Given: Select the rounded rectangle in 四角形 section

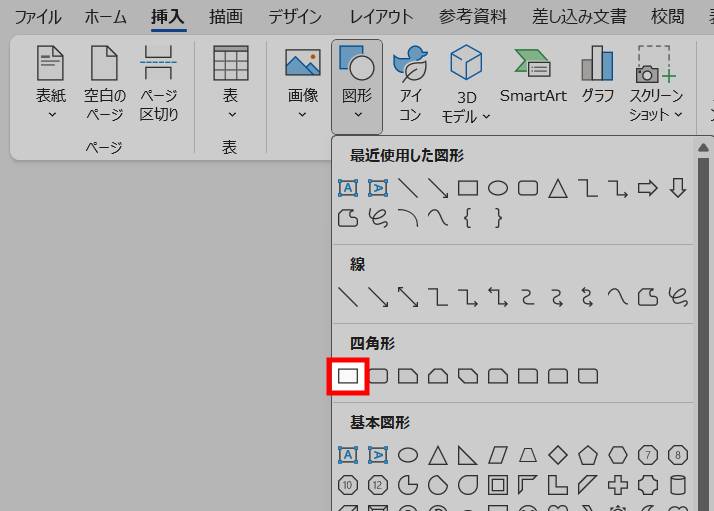Looking at the screenshot, I should point(378,376).
